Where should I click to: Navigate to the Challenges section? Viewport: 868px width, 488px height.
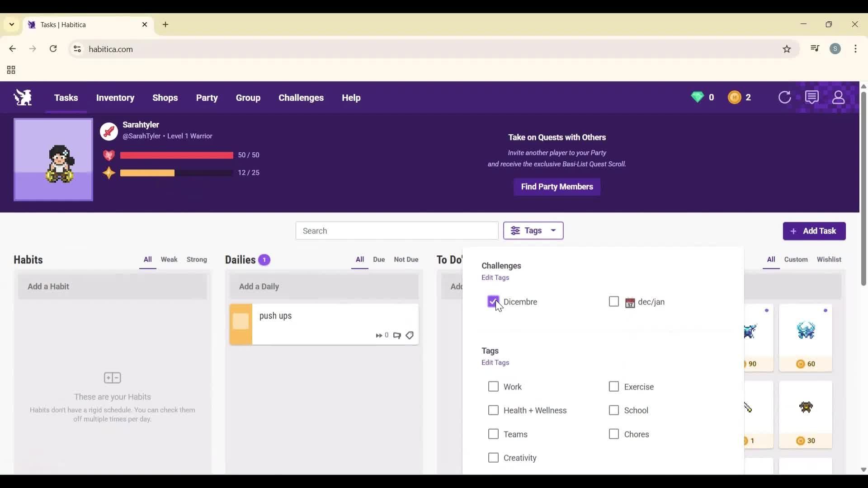tap(301, 98)
